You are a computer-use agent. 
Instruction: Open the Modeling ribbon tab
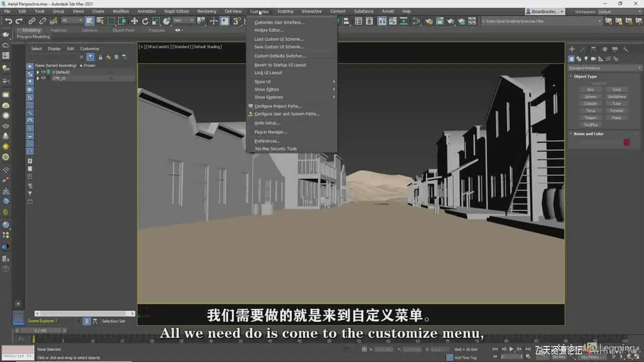31,30
